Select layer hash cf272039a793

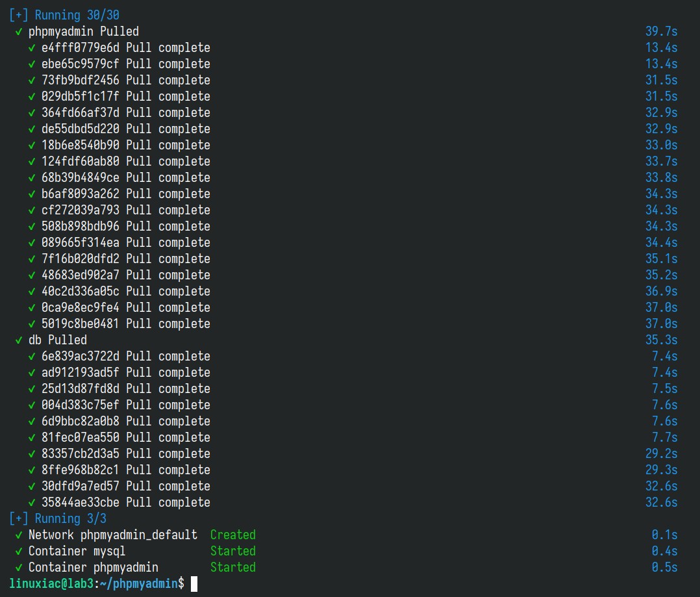click(81, 210)
